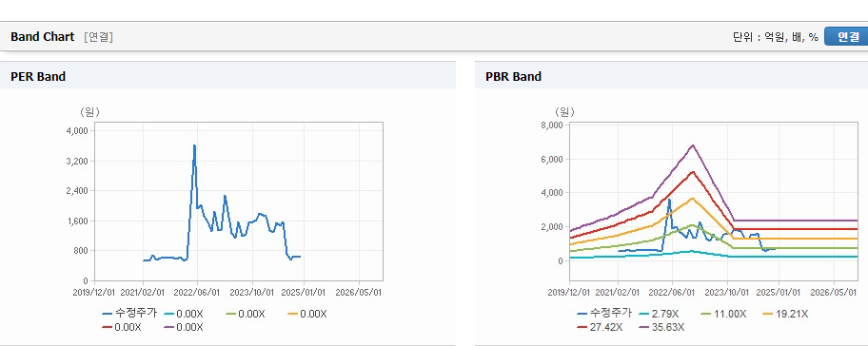Click 2026/05/01 x-axis label in PER Band
This screenshot has height=346, width=868.
(x=359, y=292)
